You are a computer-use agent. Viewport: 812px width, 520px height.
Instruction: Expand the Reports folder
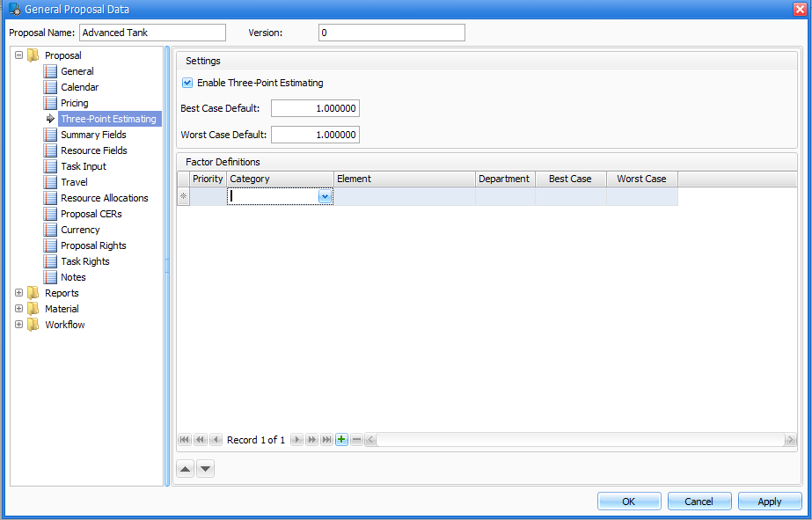coord(18,293)
